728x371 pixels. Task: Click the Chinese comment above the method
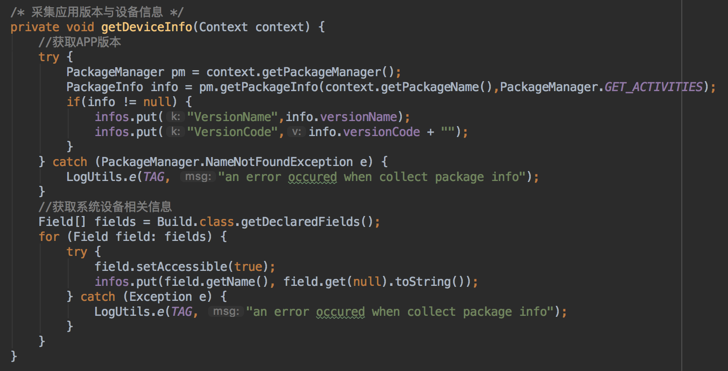pyautogui.click(x=97, y=12)
